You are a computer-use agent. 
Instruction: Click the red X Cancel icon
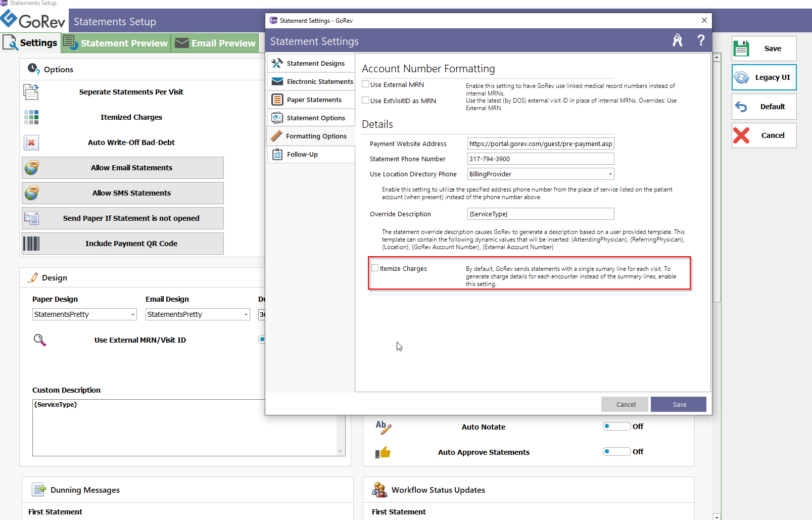tap(741, 135)
